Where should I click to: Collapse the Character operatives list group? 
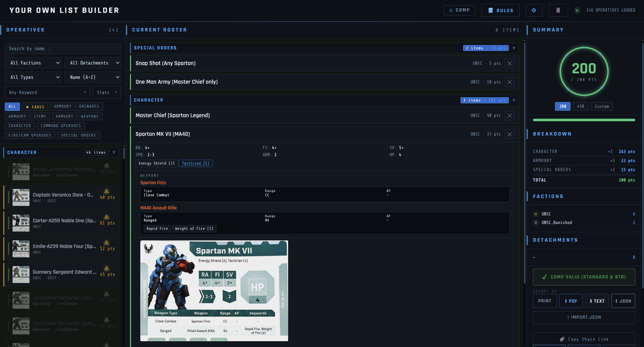[114, 152]
